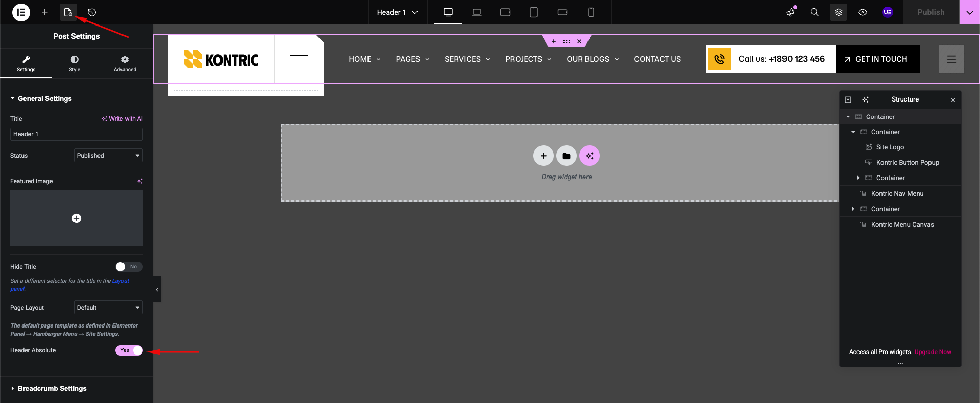Click the Elementor logo icon
The height and width of the screenshot is (403, 980).
(x=21, y=12)
